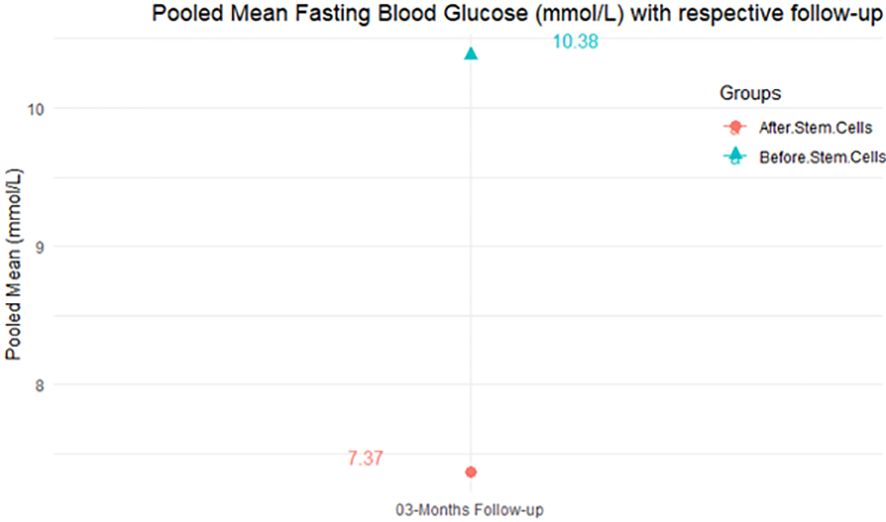Click the red circle data point
This screenshot has width=886, height=522.
click(x=471, y=471)
